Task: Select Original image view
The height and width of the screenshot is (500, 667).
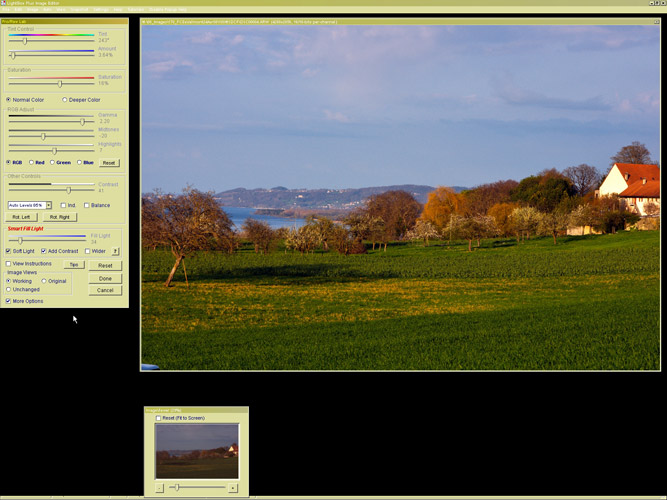Action: click(44, 281)
